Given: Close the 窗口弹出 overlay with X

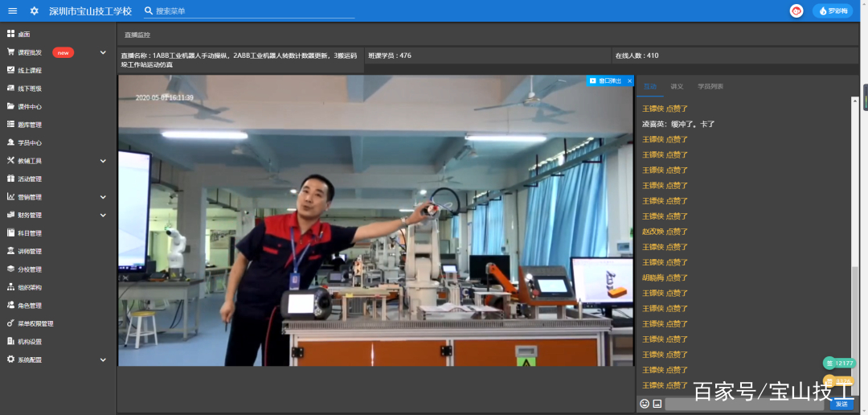Looking at the screenshot, I should (x=629, y=81).
